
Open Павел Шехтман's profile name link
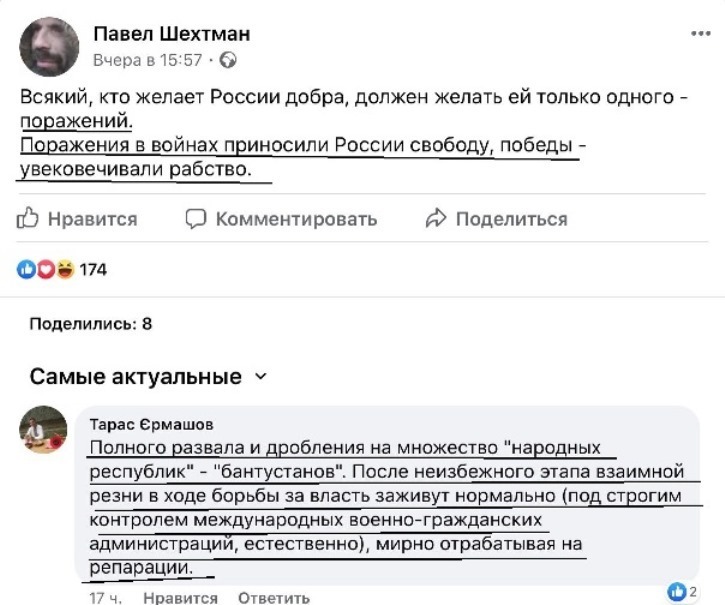[171, 34]
